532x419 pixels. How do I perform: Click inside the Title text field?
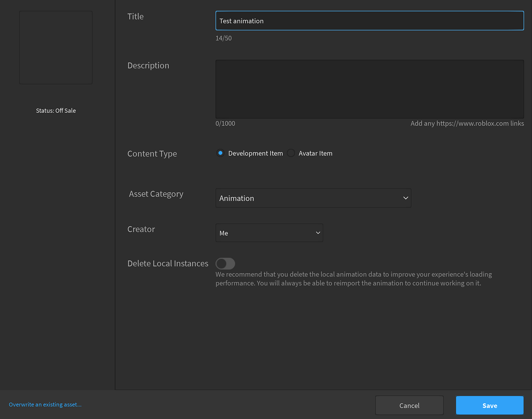tap(369, 20)
